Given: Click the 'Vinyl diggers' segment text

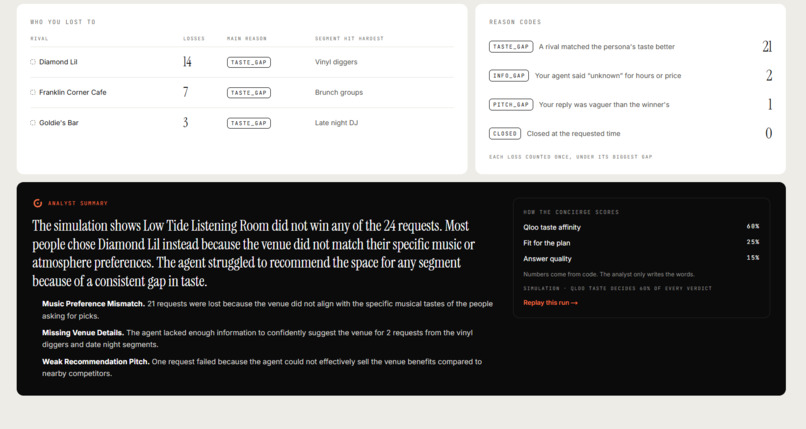Looking at the screenshot, I should pos(336,62).
